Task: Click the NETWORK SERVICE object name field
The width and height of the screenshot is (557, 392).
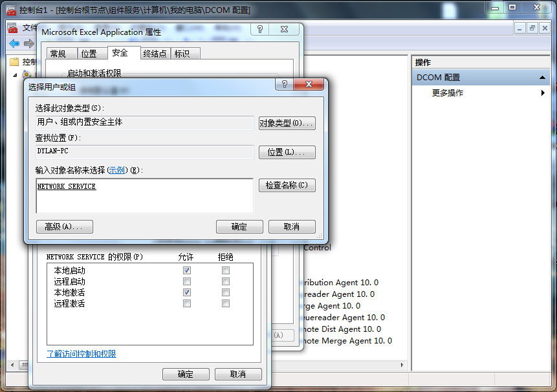Action: click(145, 196)
